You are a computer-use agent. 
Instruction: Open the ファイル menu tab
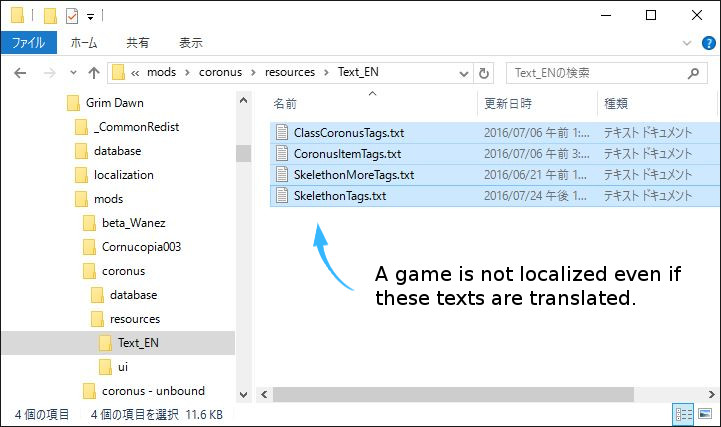29,43
